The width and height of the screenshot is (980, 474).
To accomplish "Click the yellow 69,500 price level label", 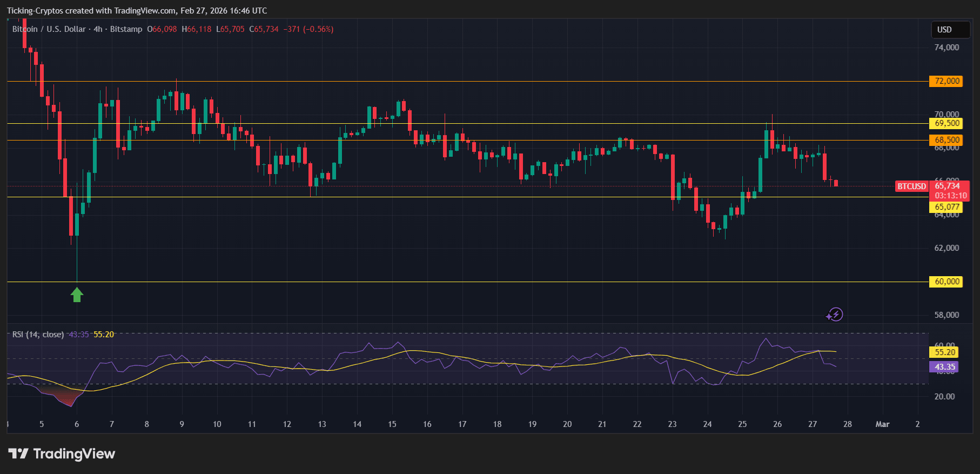I will click(947, 123).
